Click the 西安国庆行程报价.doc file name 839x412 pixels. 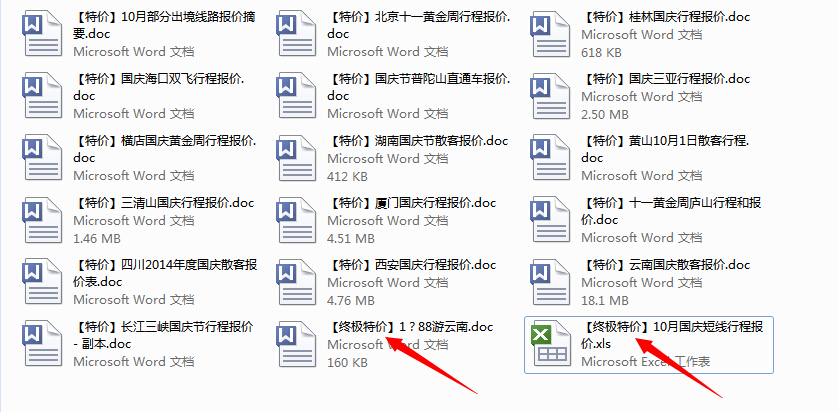[412, 265]
